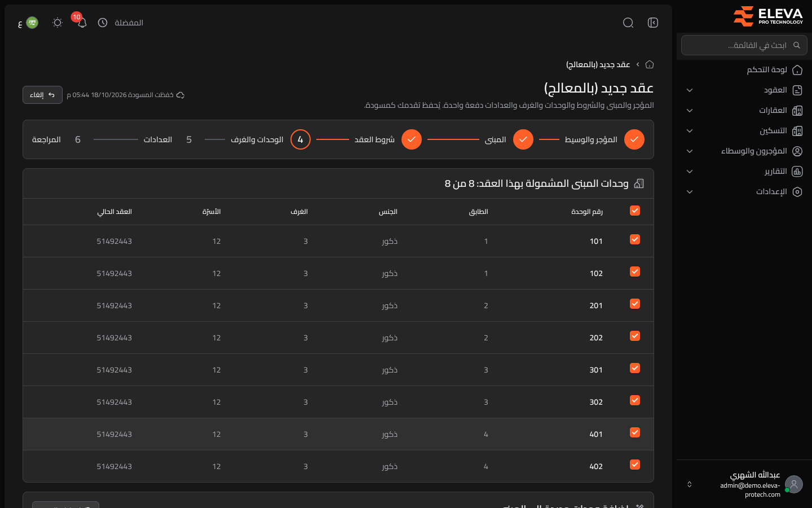Click the Eleva Pro Technology logo
812x508 pixels.
pos(768,16)
